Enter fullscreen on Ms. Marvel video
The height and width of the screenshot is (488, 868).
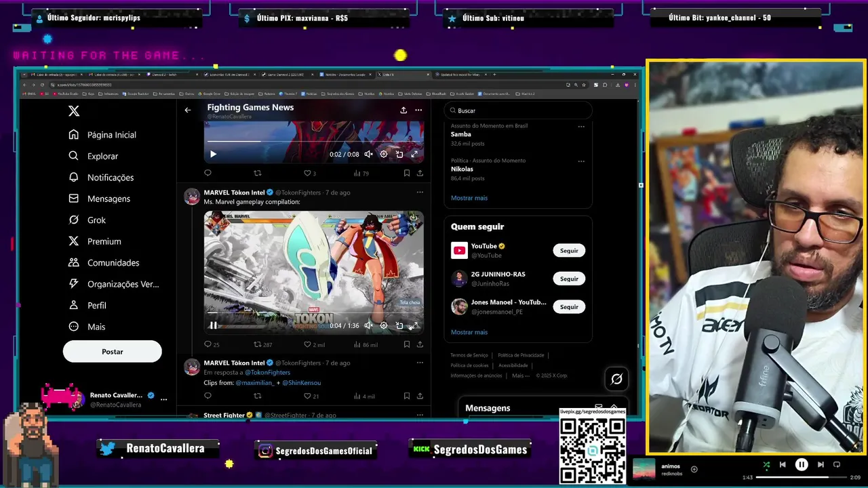point(413,325)
